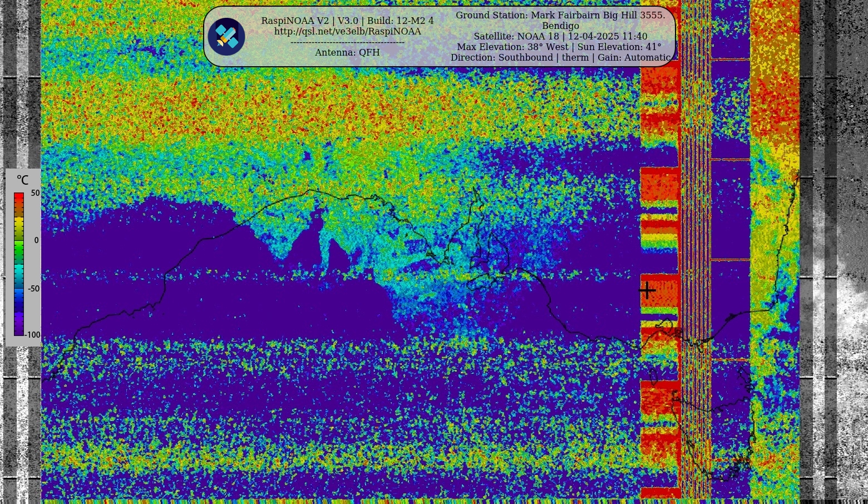Click 'Max Elevation: 38° West | Sun Elevation: 41°' line

pos(559,47)
